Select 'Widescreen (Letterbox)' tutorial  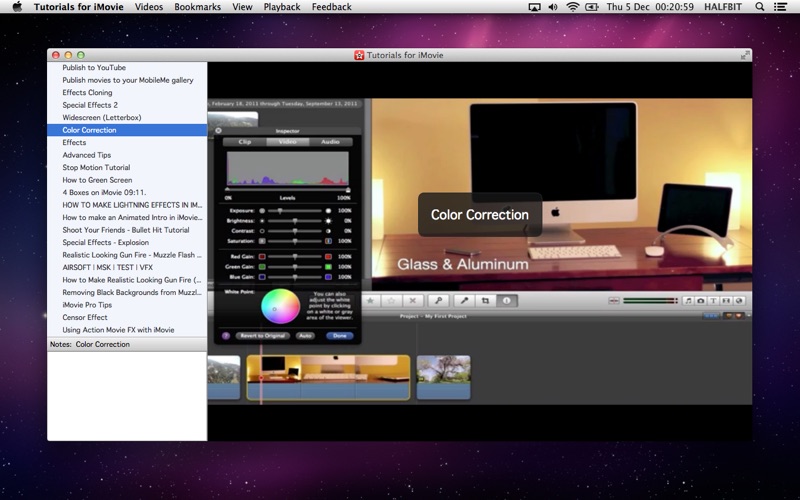102,117
